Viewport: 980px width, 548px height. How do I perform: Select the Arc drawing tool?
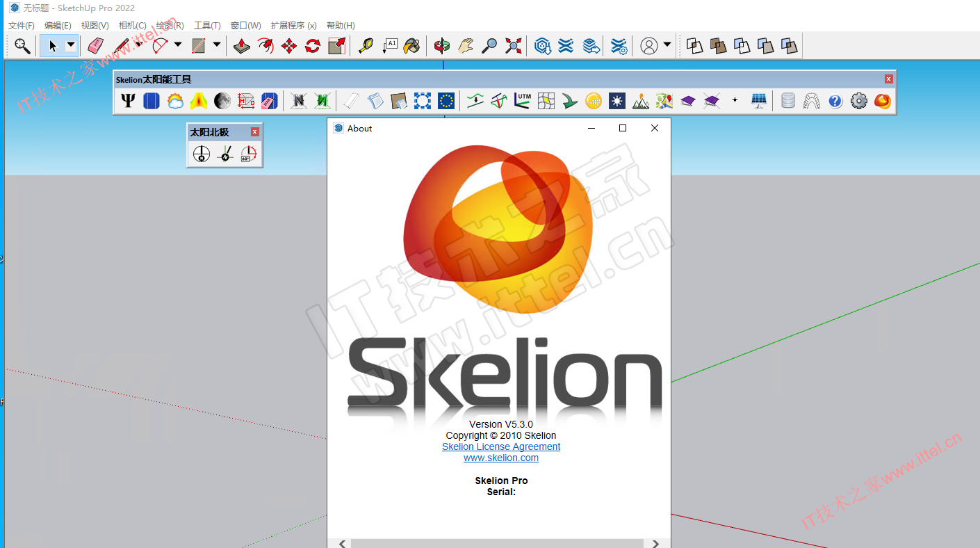click(161, 46)
